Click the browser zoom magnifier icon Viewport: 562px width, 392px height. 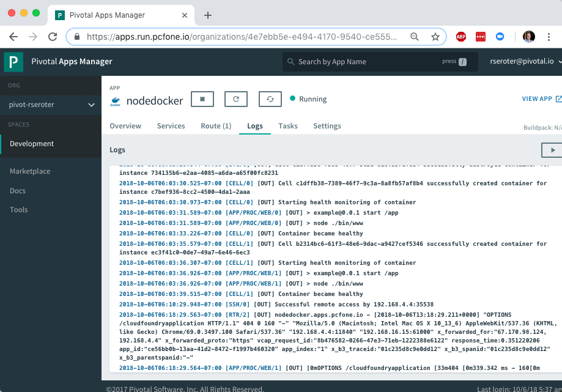pos(415,37)
